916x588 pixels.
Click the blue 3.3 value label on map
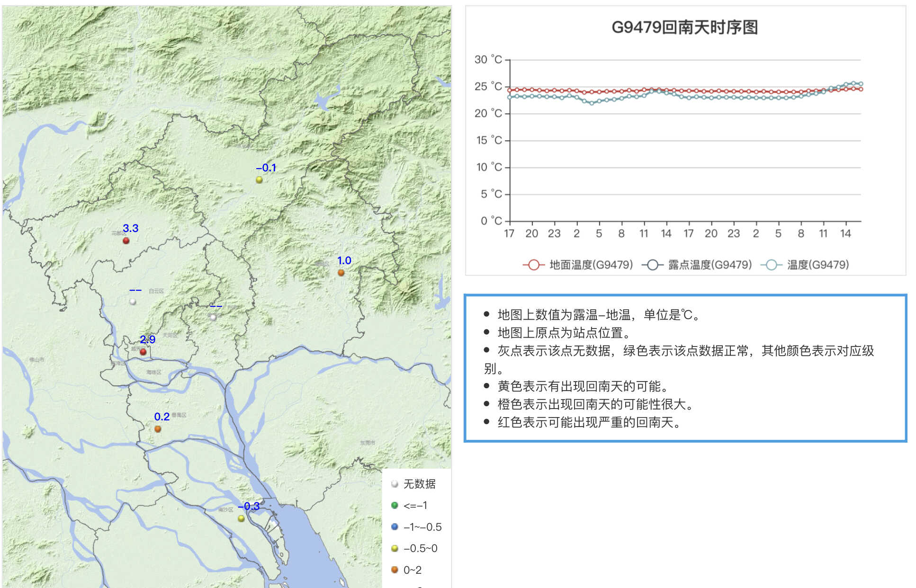130,228
